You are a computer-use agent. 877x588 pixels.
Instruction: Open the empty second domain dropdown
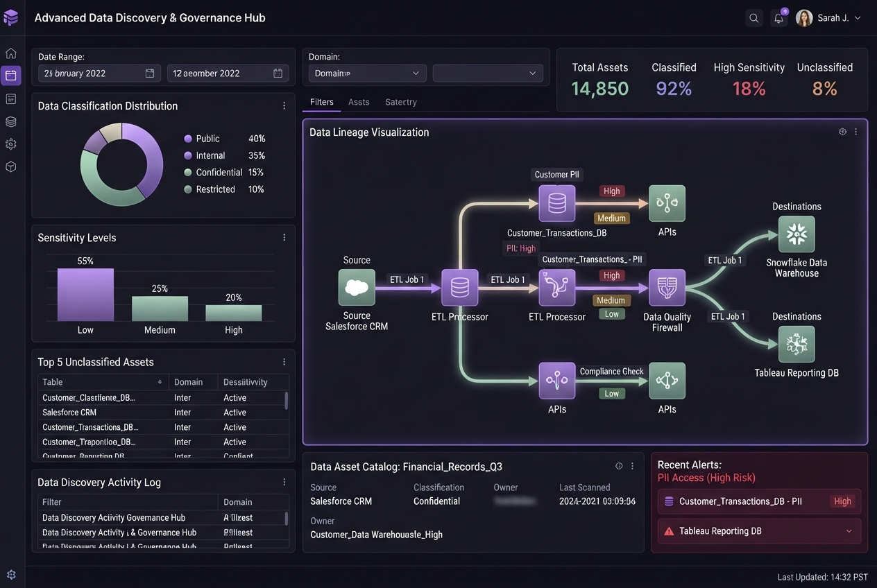[488, 73]
